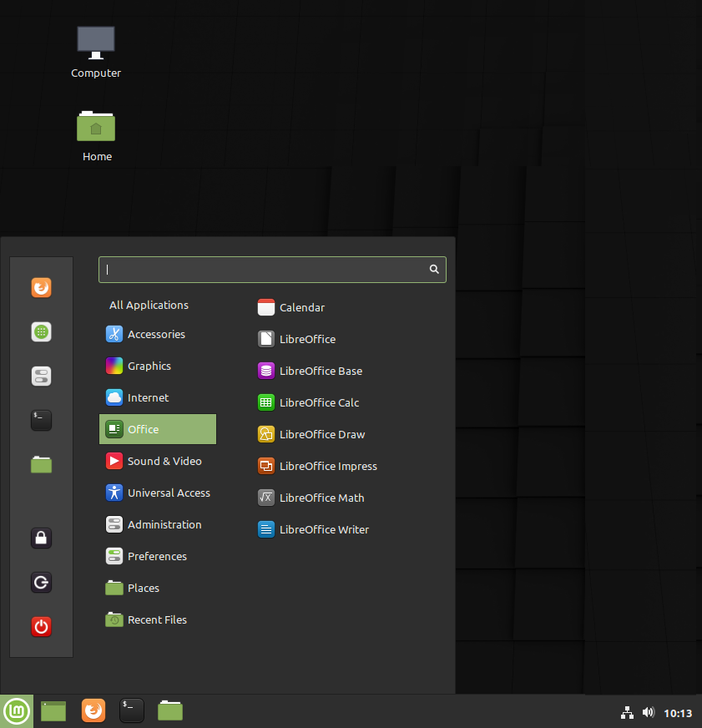702x728 pixels.
Task: Open Software Manager from the favorites sidebar
Action: click(x=42, y=331)
